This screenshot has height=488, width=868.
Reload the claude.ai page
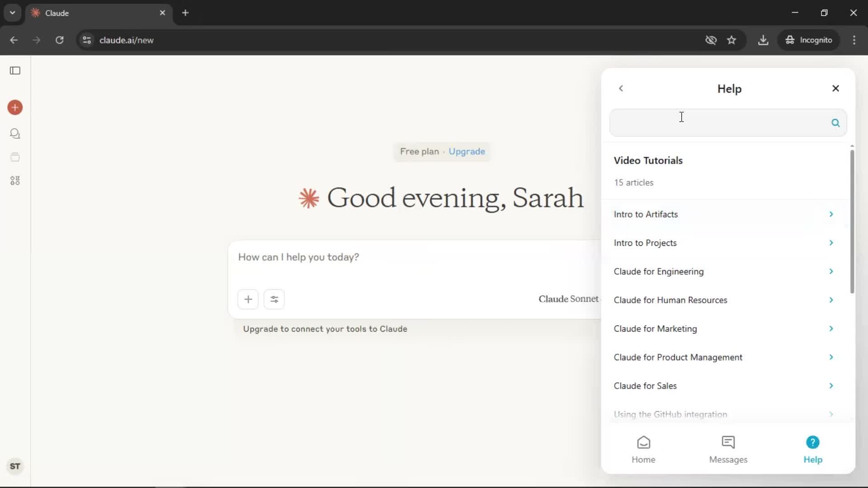[x=59, y=40]
